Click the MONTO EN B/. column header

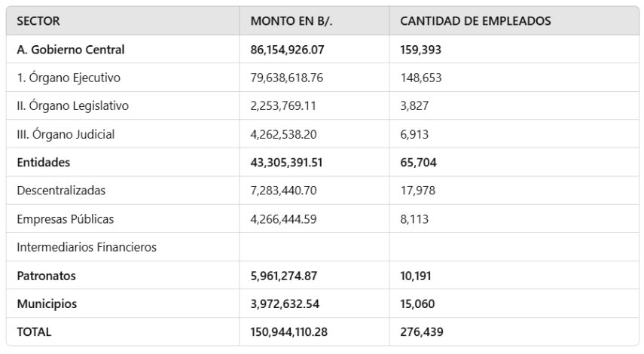(x=291, y=21)
